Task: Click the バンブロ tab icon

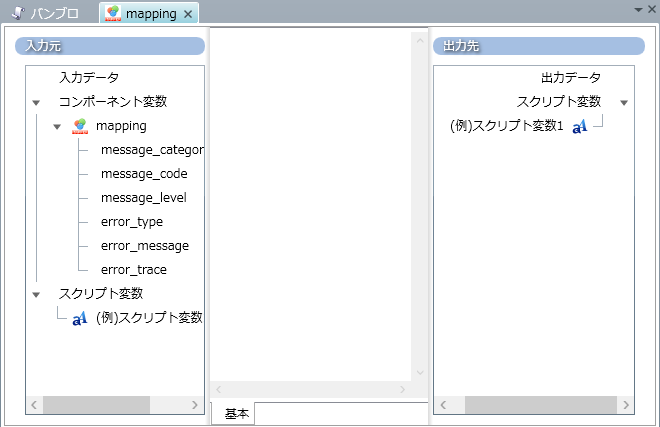Action: click(x=18, y=14)
